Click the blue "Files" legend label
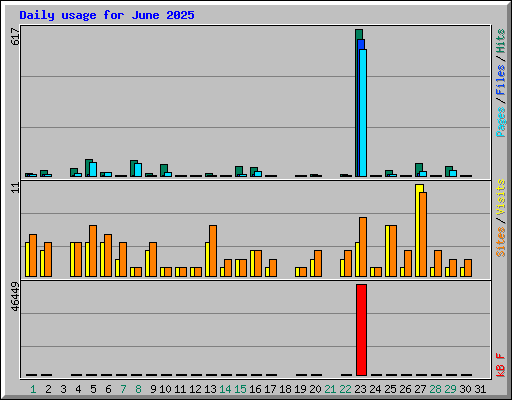This screenshot has width=512, height=400. click(501, 80)
